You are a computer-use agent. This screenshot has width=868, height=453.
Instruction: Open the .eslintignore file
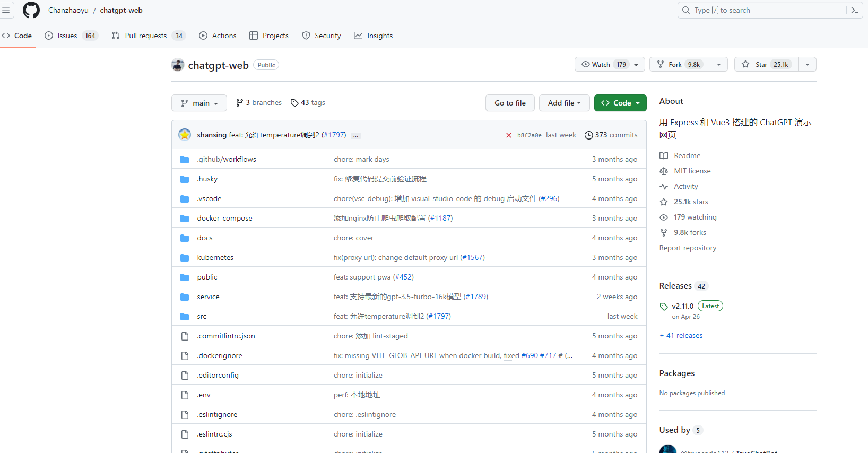[217, 415]
